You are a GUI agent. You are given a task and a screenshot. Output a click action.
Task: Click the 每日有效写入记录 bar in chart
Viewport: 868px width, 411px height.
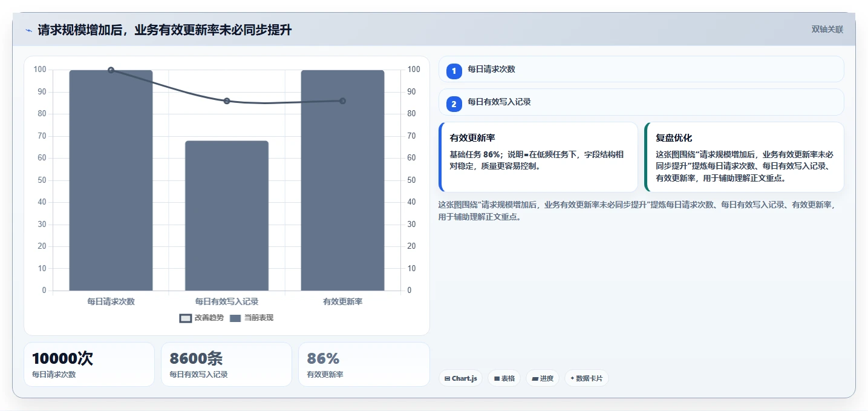point(227,215)
